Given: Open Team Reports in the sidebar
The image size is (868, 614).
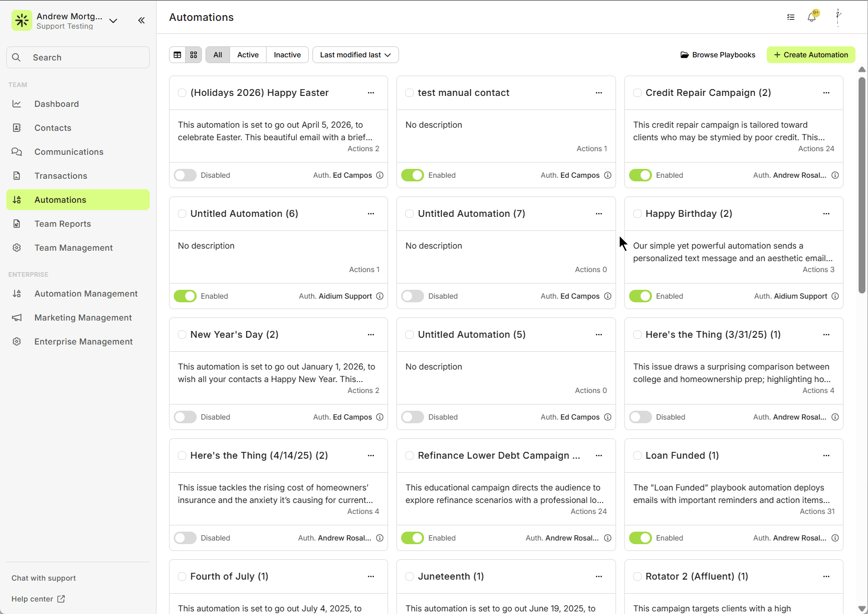Looking at the screenshot, I should (x=63, y=224).
